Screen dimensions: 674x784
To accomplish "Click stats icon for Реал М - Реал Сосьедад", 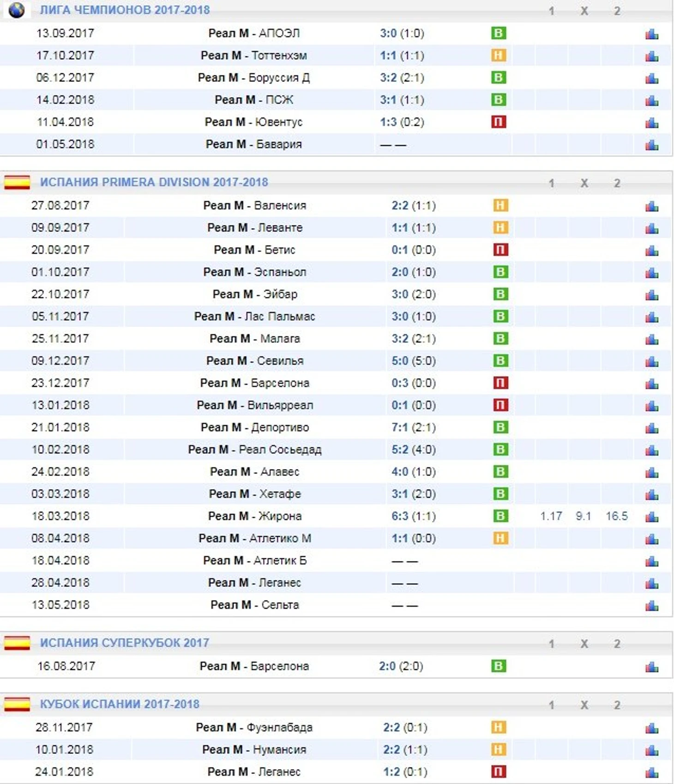I will tap(652, 450).
